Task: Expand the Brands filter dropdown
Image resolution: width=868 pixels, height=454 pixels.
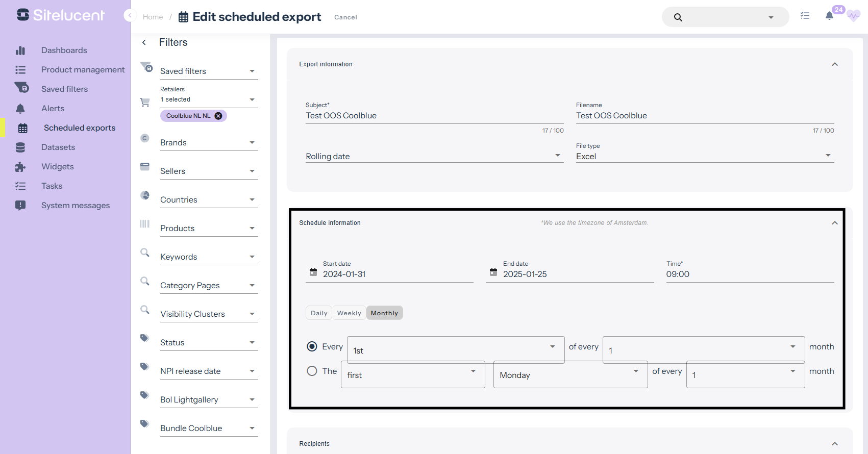Action: [209, 143]
